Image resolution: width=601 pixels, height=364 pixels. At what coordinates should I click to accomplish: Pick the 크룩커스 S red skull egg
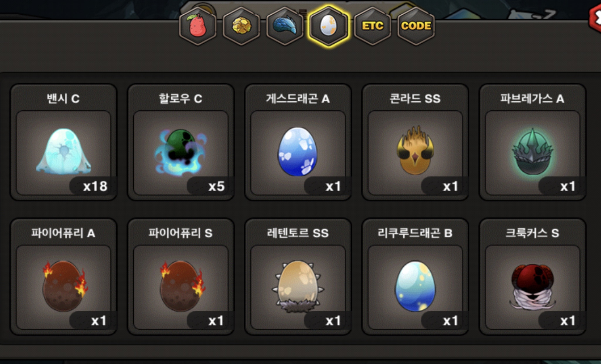click(x=532, y=277)
